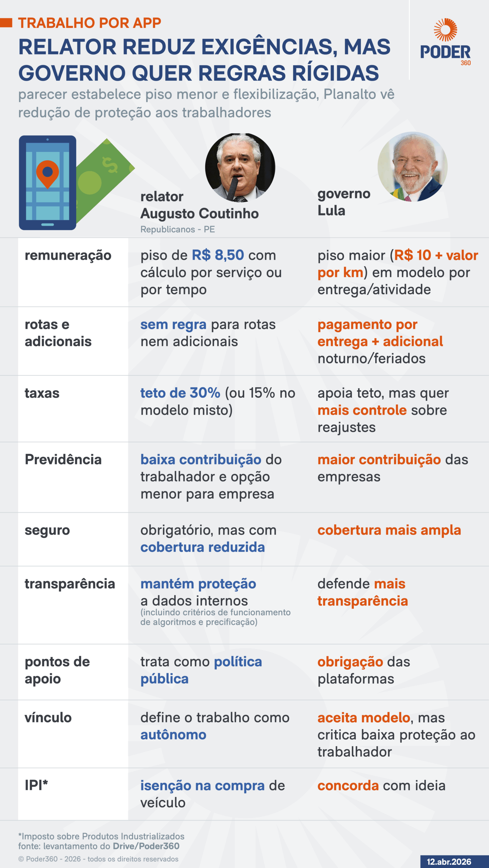The image size is (489, 868).
Task: Click the blue "R$ 8,50" value
Action: [218, 255]
